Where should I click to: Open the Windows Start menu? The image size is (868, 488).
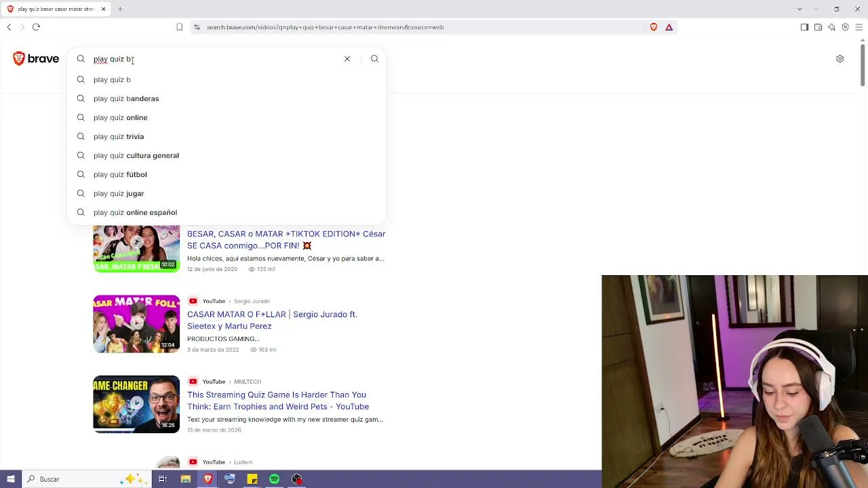pos(10,479)
